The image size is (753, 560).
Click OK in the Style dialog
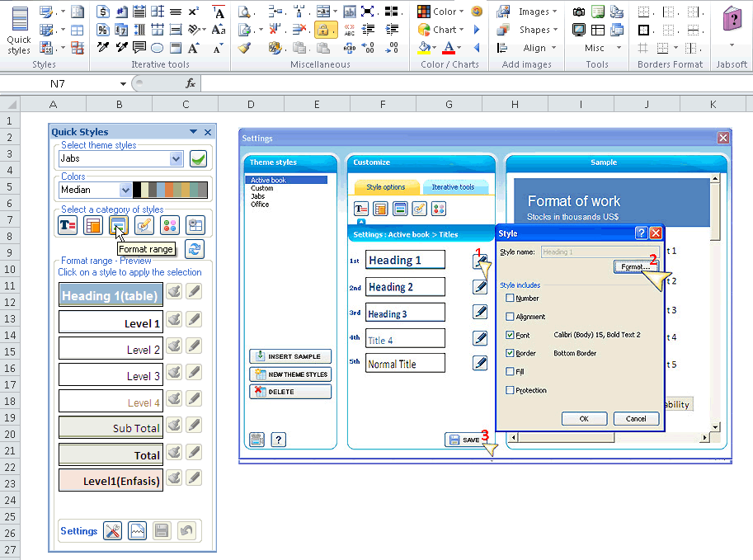point(584,419)
